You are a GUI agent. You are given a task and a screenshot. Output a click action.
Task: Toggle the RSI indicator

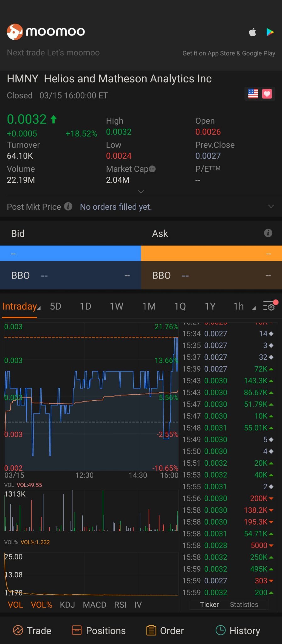pyautogui.click(x=120, y=605)
